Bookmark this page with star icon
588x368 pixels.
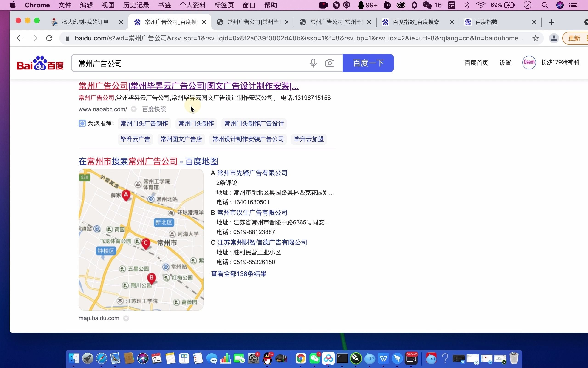click(535, 38)
